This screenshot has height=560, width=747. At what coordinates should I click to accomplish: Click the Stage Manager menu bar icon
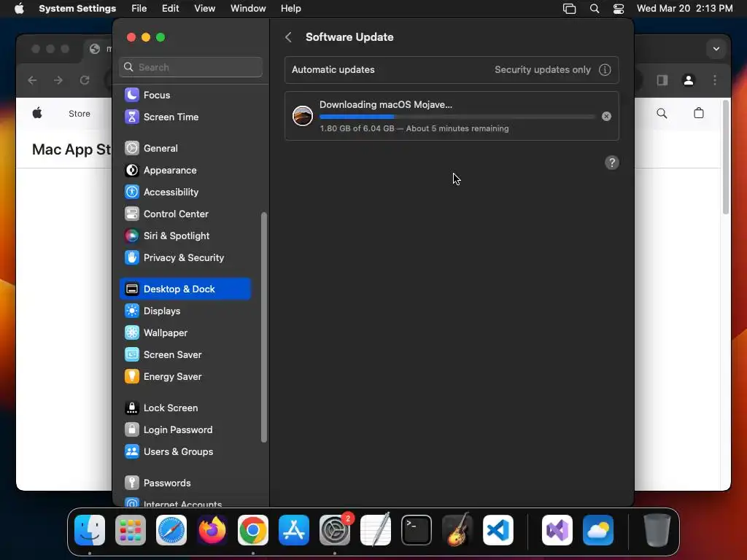click(569, 9)
